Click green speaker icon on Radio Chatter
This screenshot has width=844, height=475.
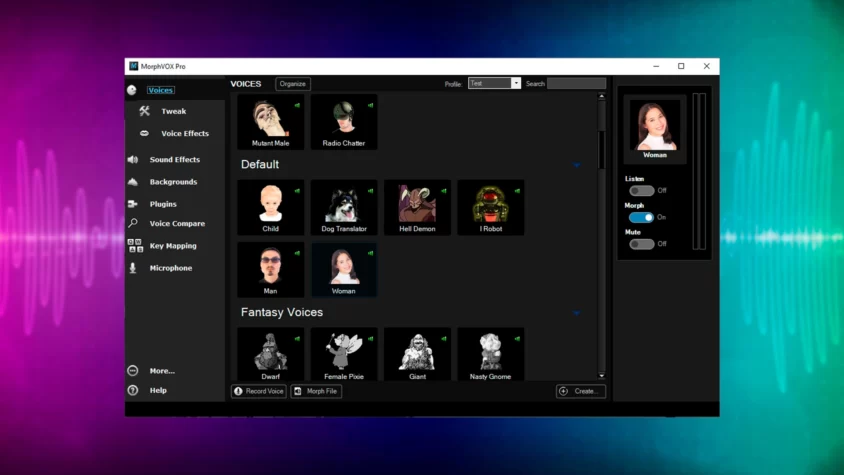(x=370, y=106)
